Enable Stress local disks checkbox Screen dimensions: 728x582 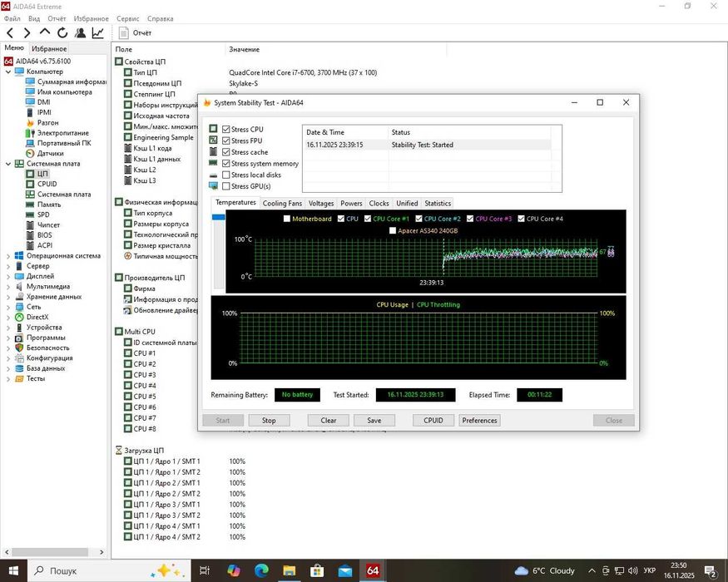tap(226, 175)
